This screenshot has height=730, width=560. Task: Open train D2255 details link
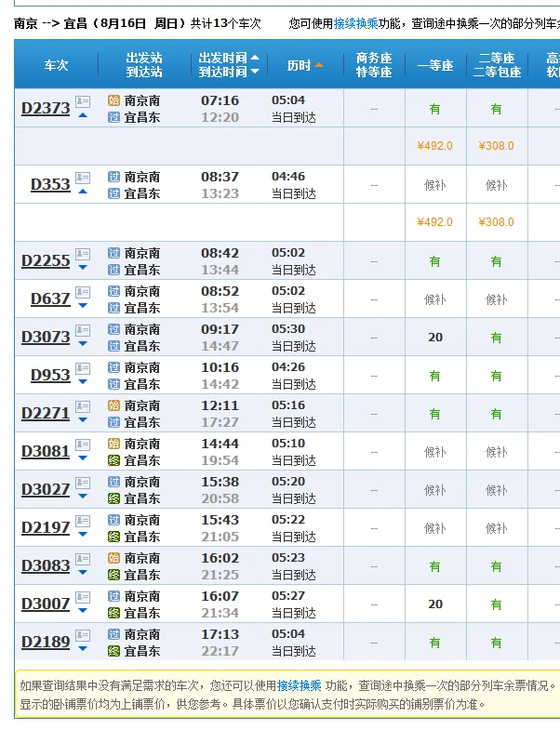[46, 260]
